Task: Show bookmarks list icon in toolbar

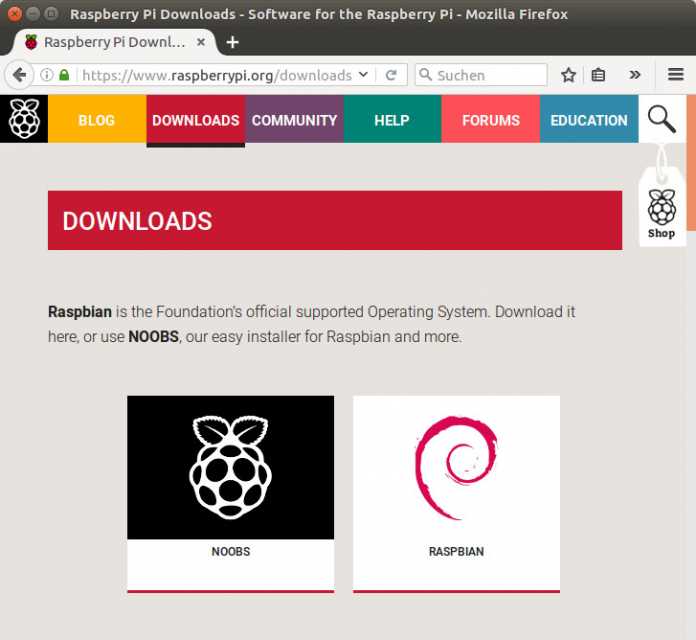Action: pos(598,75)
